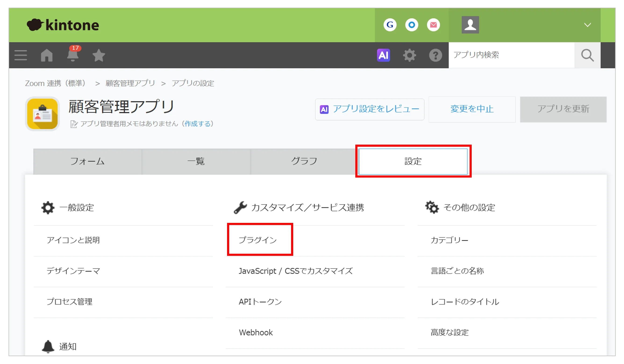The height and width of the screenshot is (364, 624).
Task: Expand the user account dropdown arrow
Action: point(587,25)
